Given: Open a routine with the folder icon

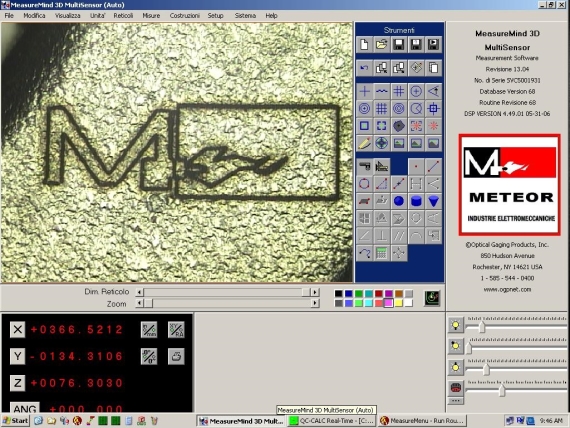Looking at the screenshot, I should pos(381,44).
